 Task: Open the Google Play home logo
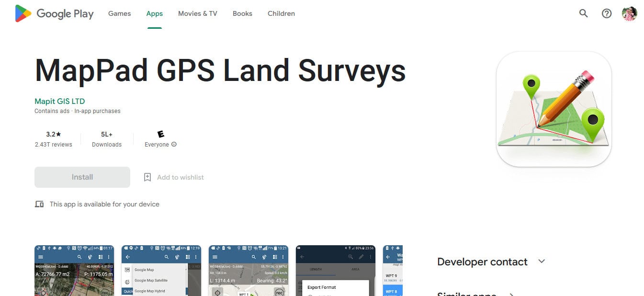point(54,13)
